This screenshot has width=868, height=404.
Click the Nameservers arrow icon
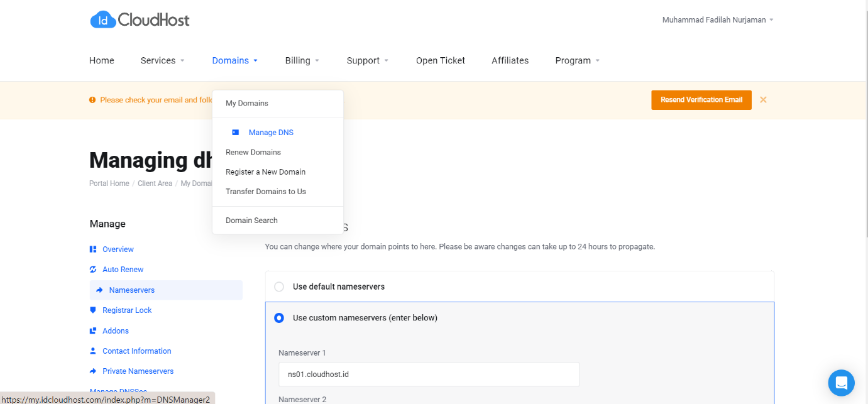[100, 290]
